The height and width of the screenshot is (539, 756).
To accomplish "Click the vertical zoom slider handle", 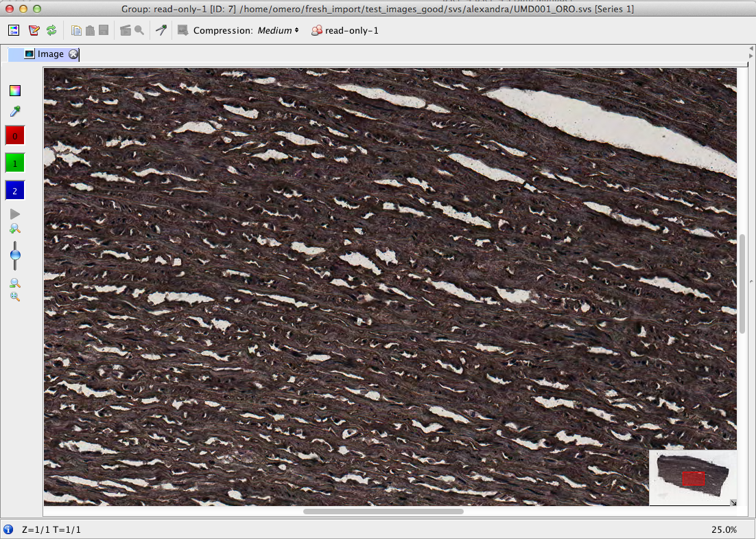I will pos(15,255).
